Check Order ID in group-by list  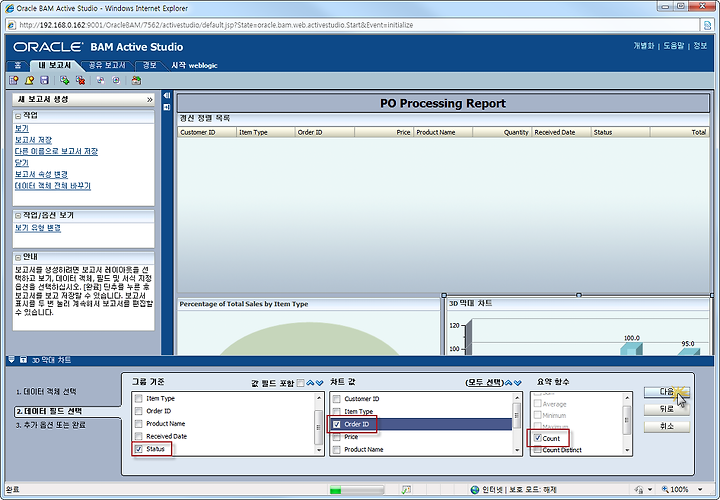pos(139,411)
